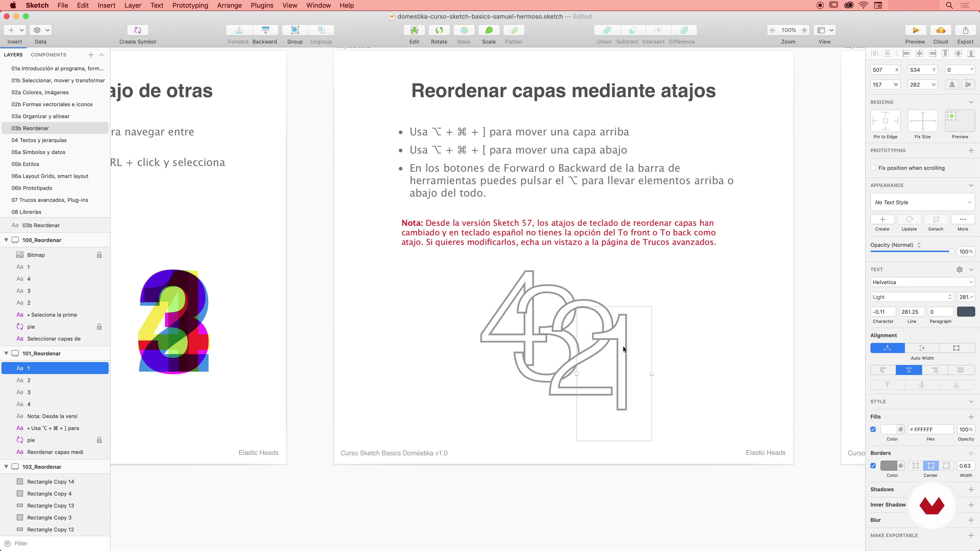Set text alignment to justified

(961, 370)
